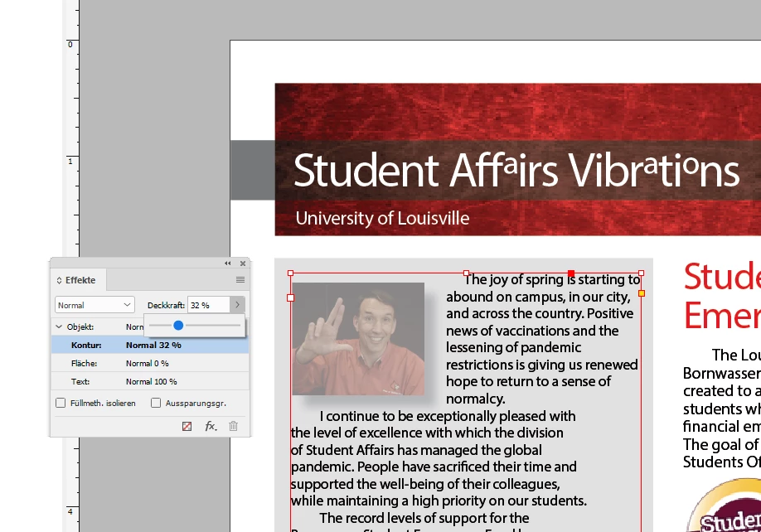Click the Student Affairs Vibrations headline

[x=516, y=170]
